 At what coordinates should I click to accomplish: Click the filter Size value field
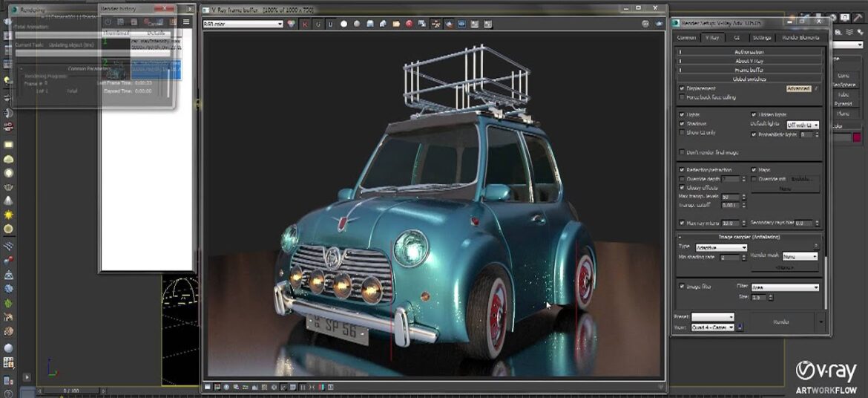[760, 297]
